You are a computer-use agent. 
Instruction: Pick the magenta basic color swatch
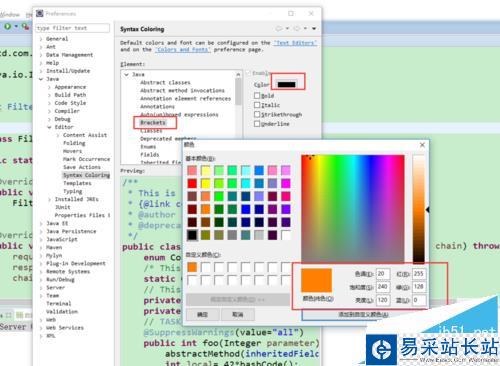click(286, 183)
